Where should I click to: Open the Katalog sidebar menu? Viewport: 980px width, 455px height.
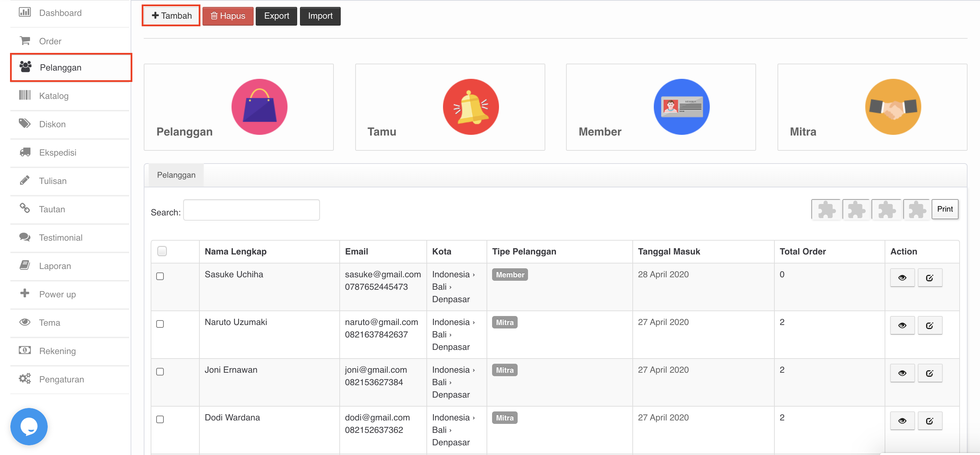(x=53, y=95)
